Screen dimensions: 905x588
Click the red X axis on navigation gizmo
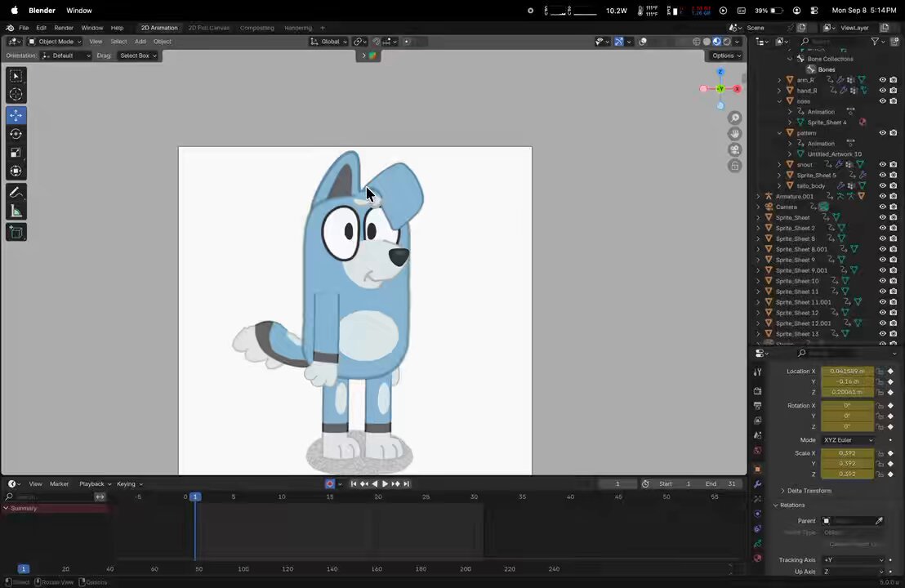click(737, 89)
